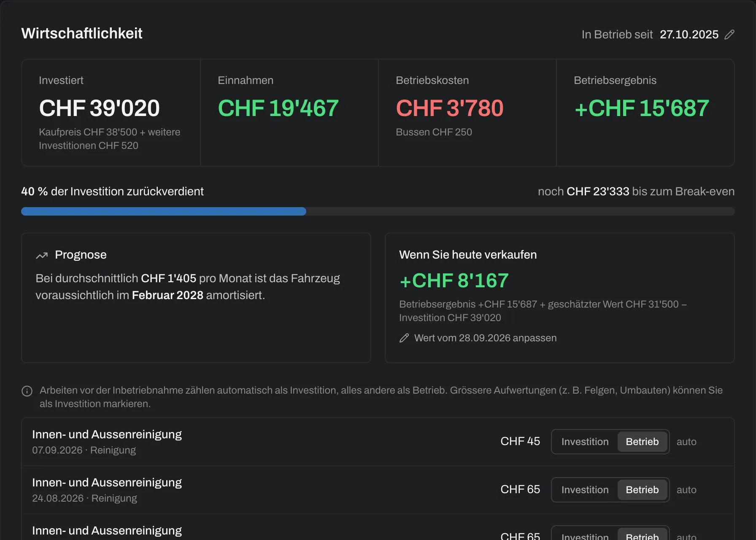Click the Bussen CHF 250 note
Viewport: 756px width, 540px height.
[x=434, y=132]
